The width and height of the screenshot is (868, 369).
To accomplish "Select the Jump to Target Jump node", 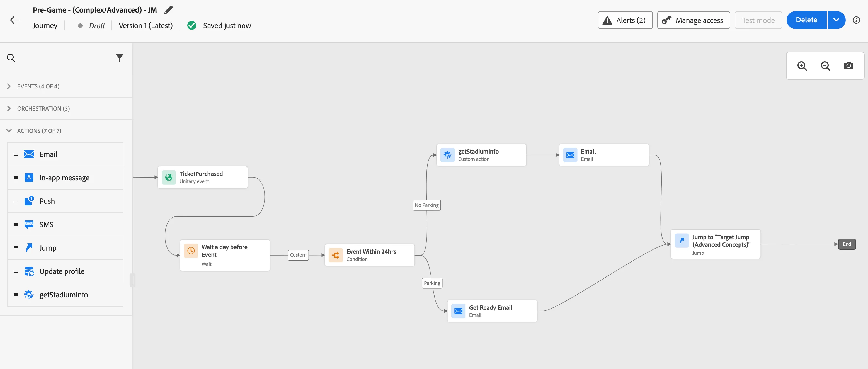I will click(715, 244).
